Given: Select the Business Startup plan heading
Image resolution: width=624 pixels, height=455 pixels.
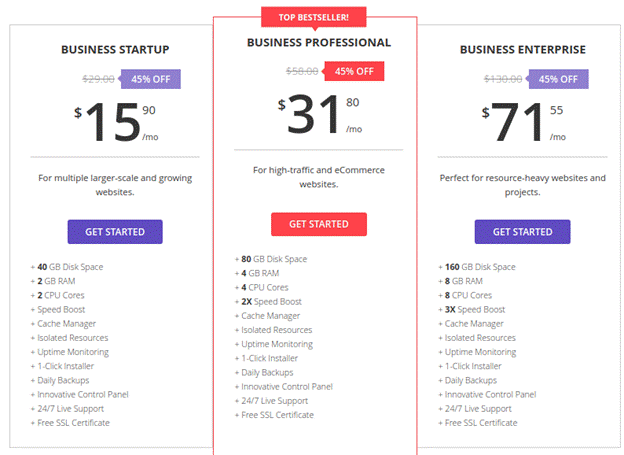Looking at the screenshot, I should pos(114,49).
